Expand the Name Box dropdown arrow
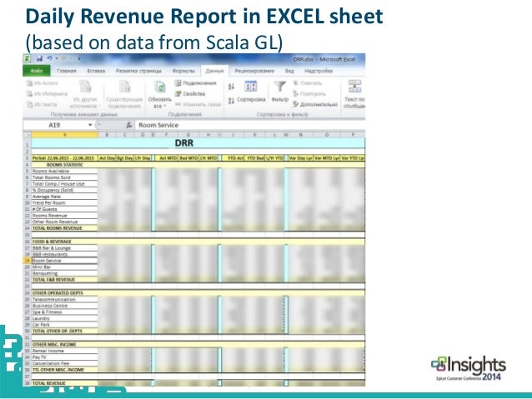Screen dimensions: 532x399 point(90,125)
